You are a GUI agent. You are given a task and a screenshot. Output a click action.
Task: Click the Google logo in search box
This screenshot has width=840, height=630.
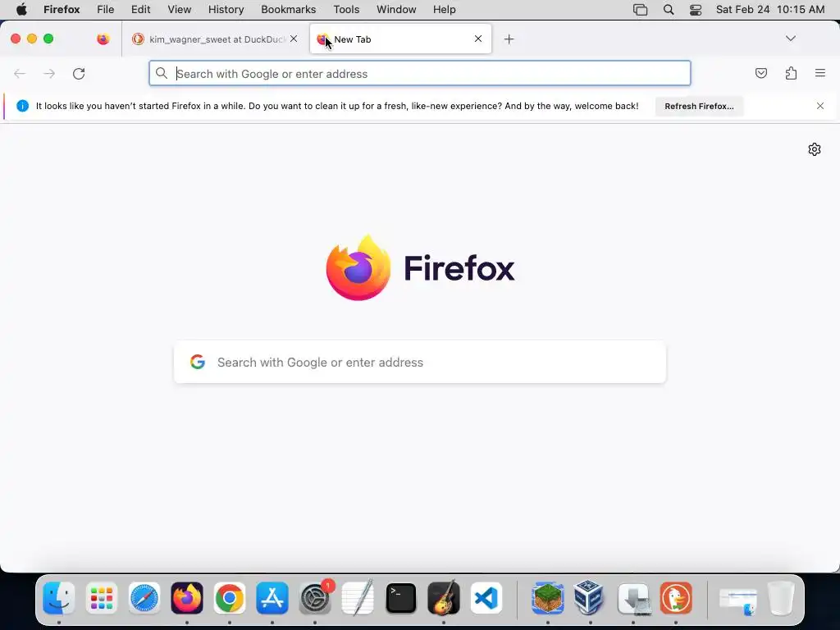click(x=198, y=362)
